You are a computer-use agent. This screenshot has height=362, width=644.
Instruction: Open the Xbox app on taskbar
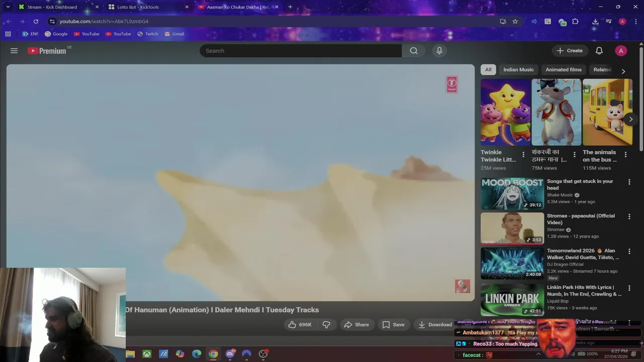pos(147,354)
